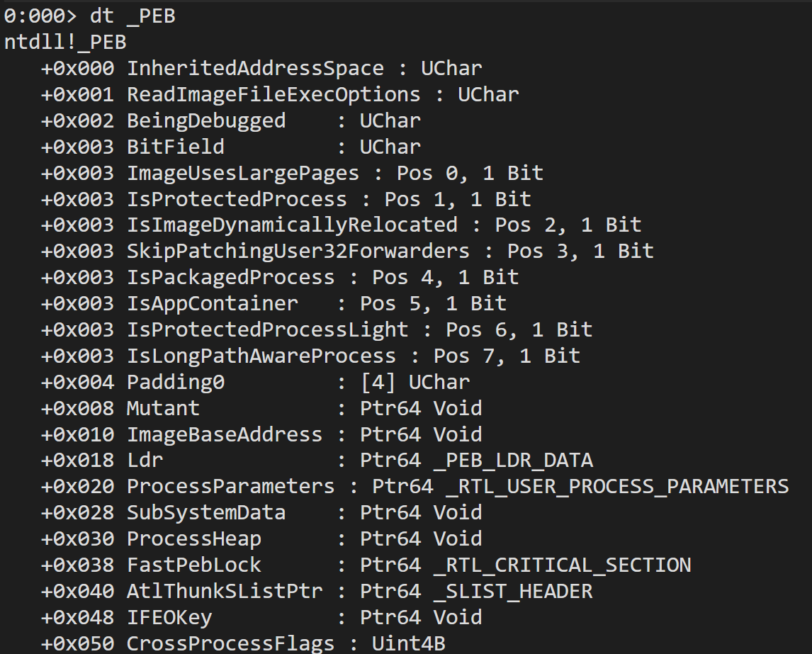Select the ImageBaseAddress field name

(x=224, y=434)
